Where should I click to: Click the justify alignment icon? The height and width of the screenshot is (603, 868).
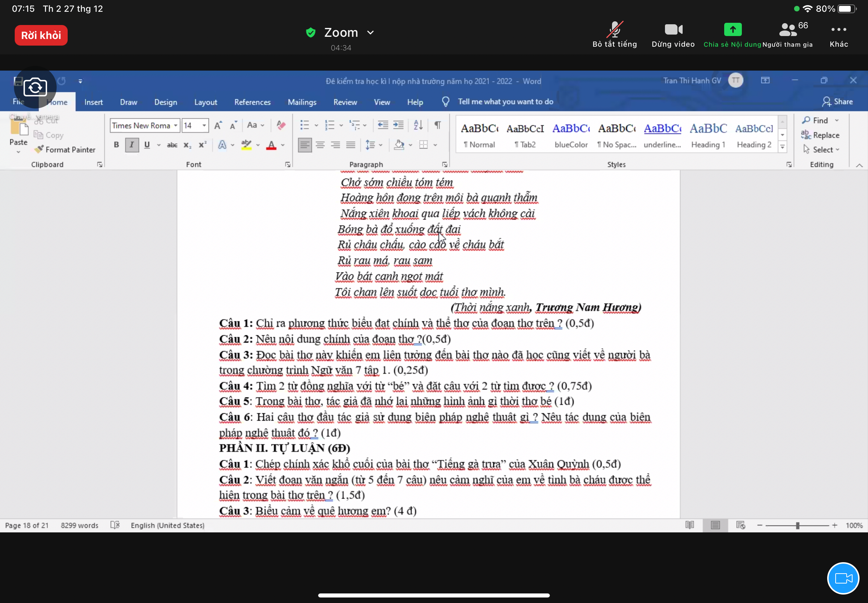[x=351, y=145]
